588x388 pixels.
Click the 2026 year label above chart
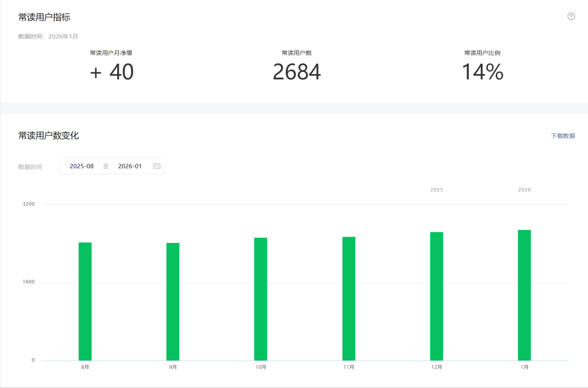tap(524, 190)
